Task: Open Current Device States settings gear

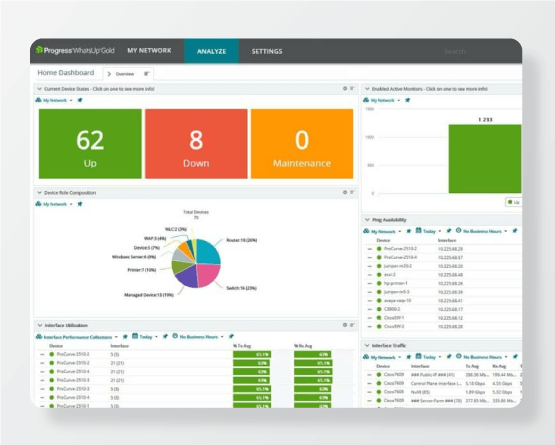Action: pos(345,89)
